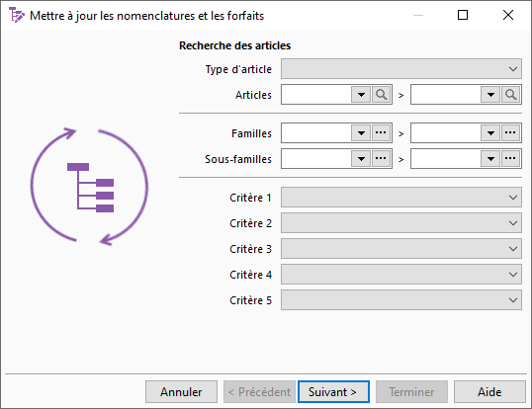Viewport: 532px width, 409px height.
Task: Open ellipsis browse button for second Familles field
Action: tap(510, 133)
